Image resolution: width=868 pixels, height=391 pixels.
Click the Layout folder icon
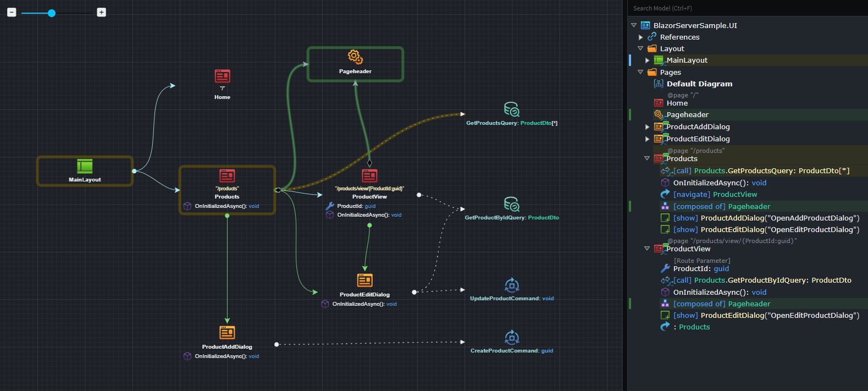tap(652, 48)
